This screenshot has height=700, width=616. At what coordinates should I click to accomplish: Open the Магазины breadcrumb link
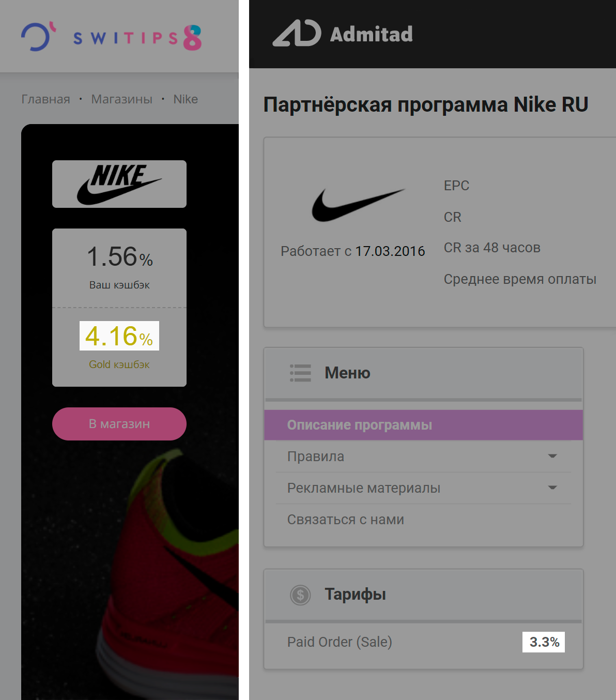tap(122, 99)
